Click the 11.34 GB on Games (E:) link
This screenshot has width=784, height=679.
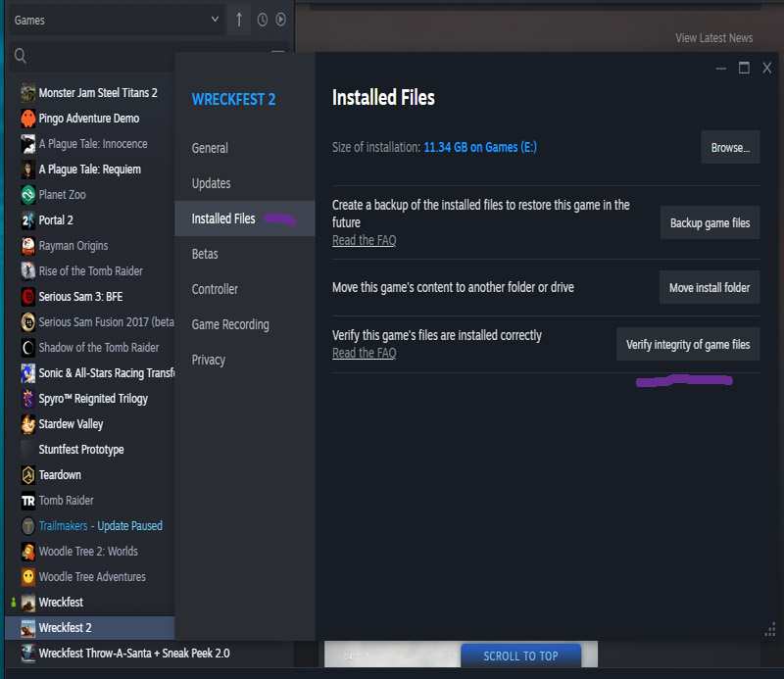pyautogui.click(x=480, y=148)
